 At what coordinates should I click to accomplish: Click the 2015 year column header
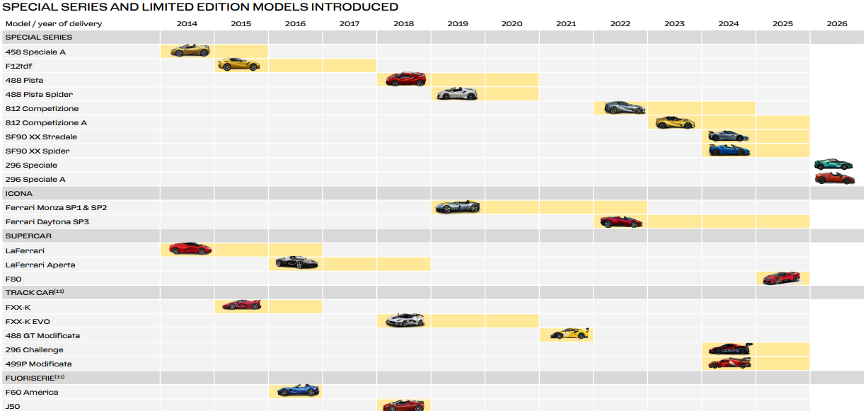[241, 24]
